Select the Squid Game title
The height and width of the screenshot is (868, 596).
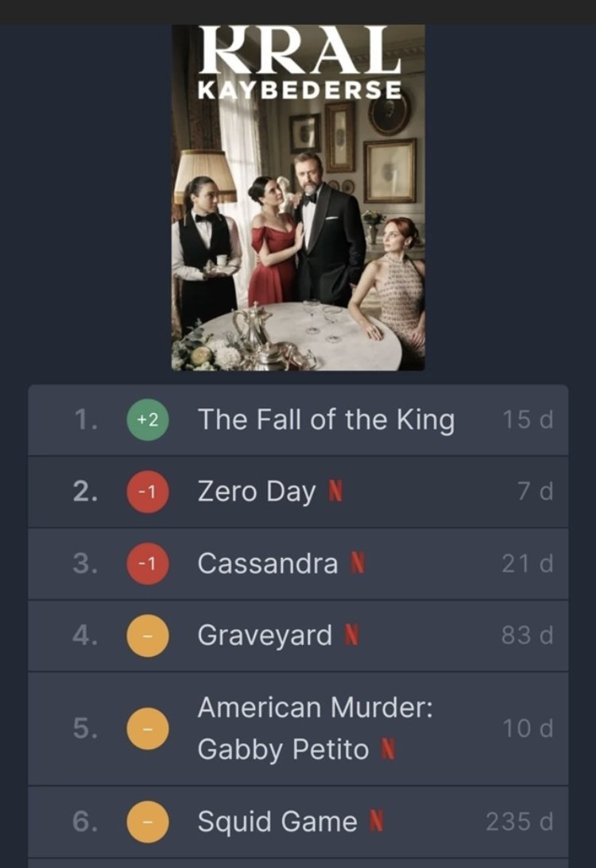[277, 822]
